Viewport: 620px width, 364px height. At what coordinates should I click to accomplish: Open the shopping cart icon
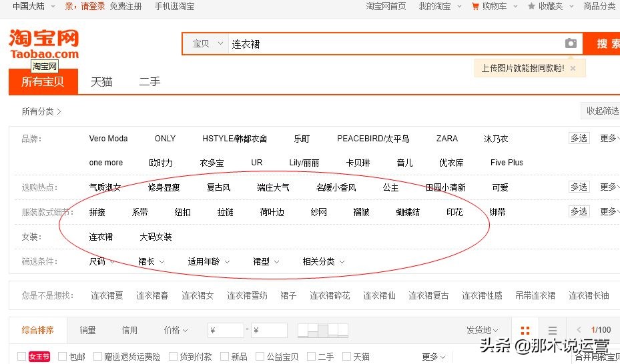(475, 6)
